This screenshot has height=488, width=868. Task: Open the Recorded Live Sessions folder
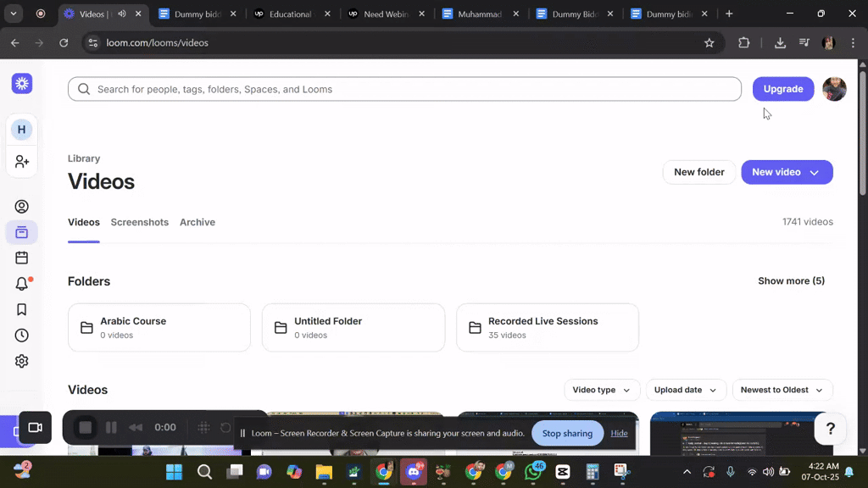coord(548,328)
